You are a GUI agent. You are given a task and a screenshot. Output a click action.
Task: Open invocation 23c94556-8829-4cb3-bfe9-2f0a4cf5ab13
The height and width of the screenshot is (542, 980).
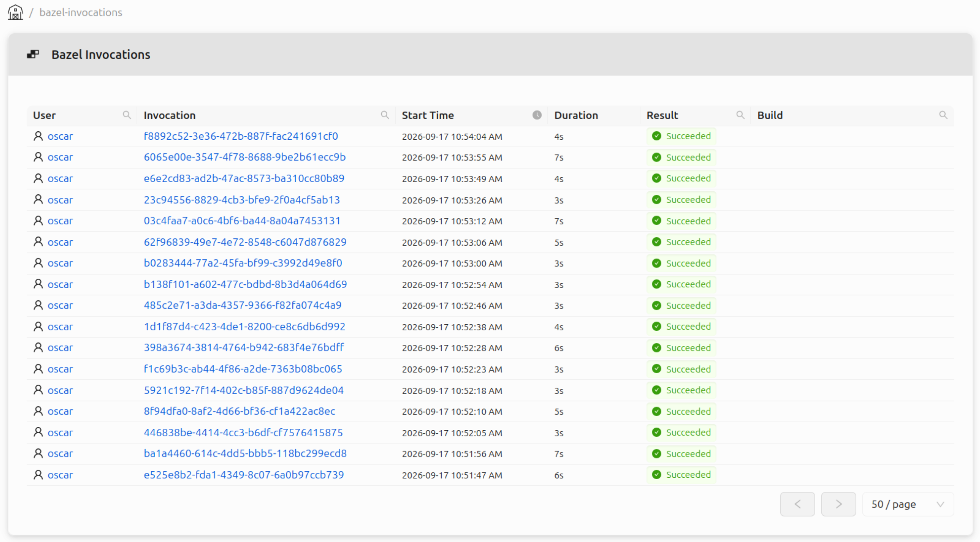(242, 200)
